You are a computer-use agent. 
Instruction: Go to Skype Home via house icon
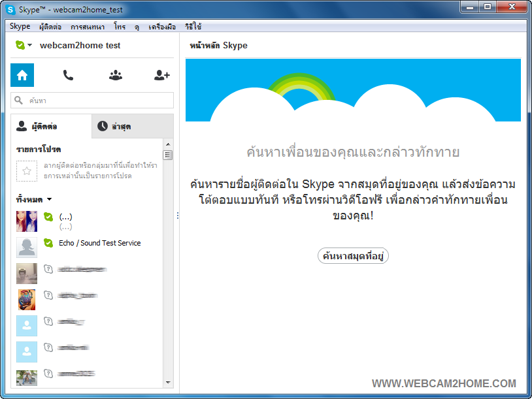22,75
